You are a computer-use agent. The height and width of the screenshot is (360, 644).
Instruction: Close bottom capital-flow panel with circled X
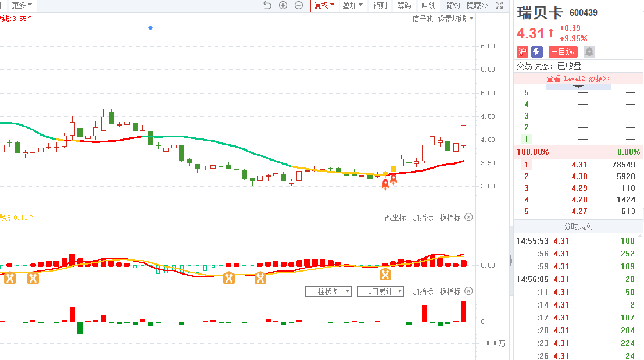[x=468, y=291]
